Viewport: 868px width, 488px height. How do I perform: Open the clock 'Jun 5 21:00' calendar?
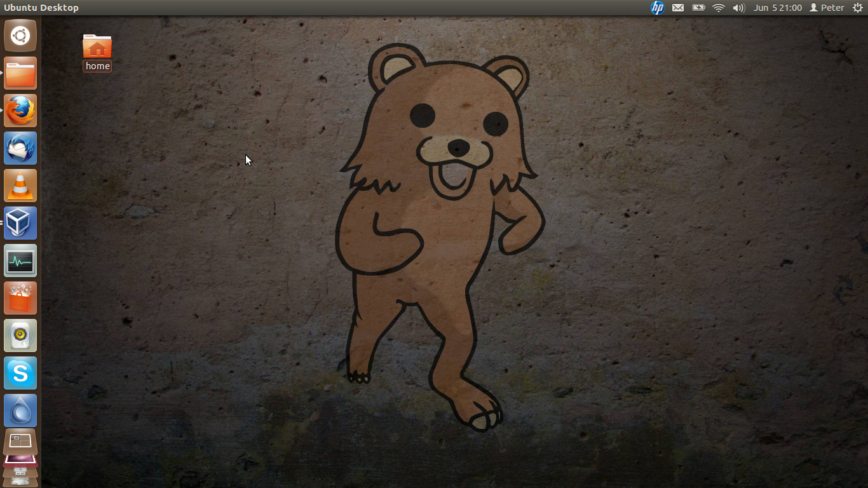pos(778,8)
